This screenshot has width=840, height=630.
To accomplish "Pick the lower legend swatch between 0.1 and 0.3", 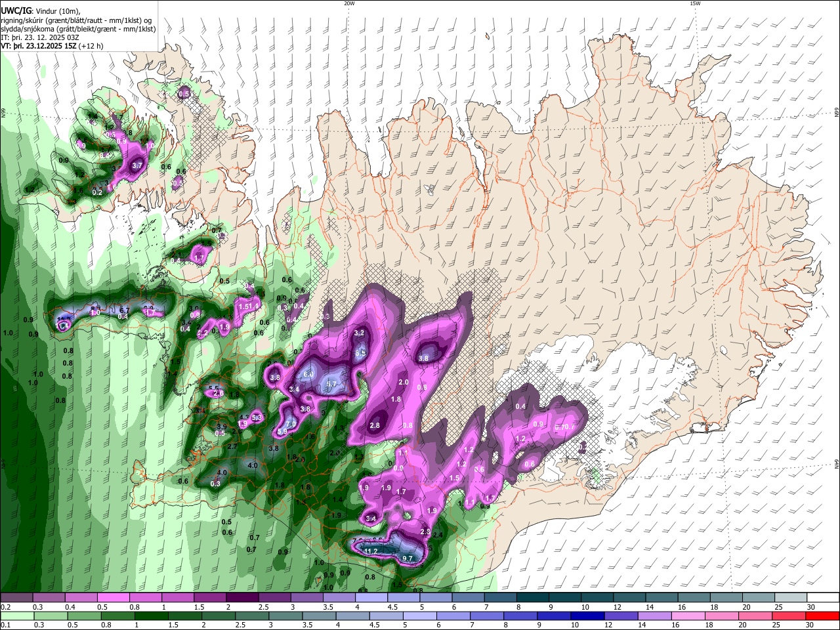I will (x=16, y=616).
